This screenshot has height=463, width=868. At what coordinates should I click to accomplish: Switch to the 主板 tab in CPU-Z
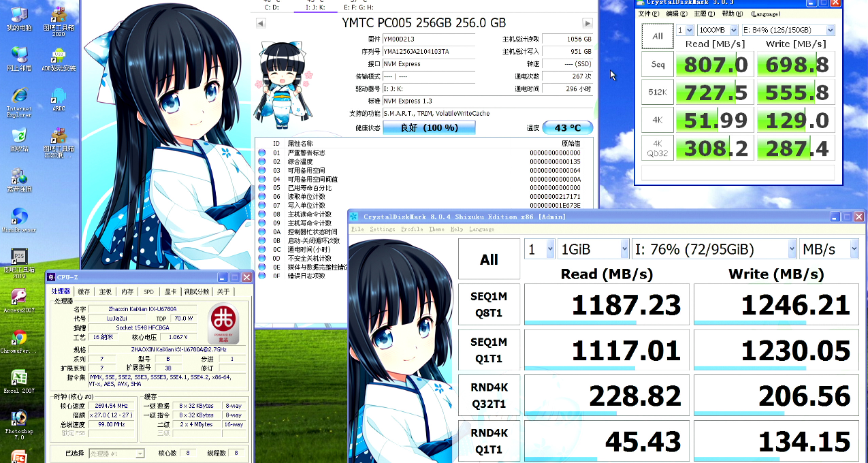(x=106, y=292)
